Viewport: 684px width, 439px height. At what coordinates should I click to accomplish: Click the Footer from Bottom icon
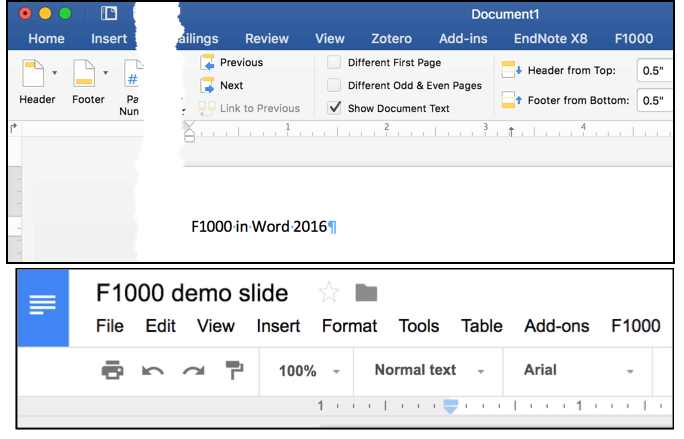click(511, 100)
